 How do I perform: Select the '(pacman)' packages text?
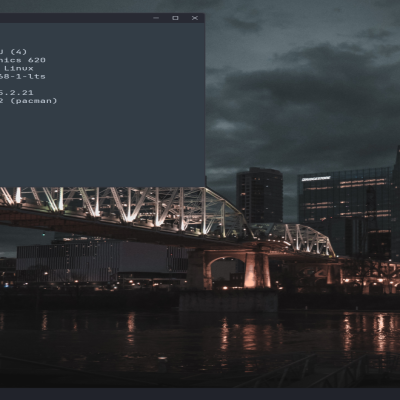tap(34, 101)
